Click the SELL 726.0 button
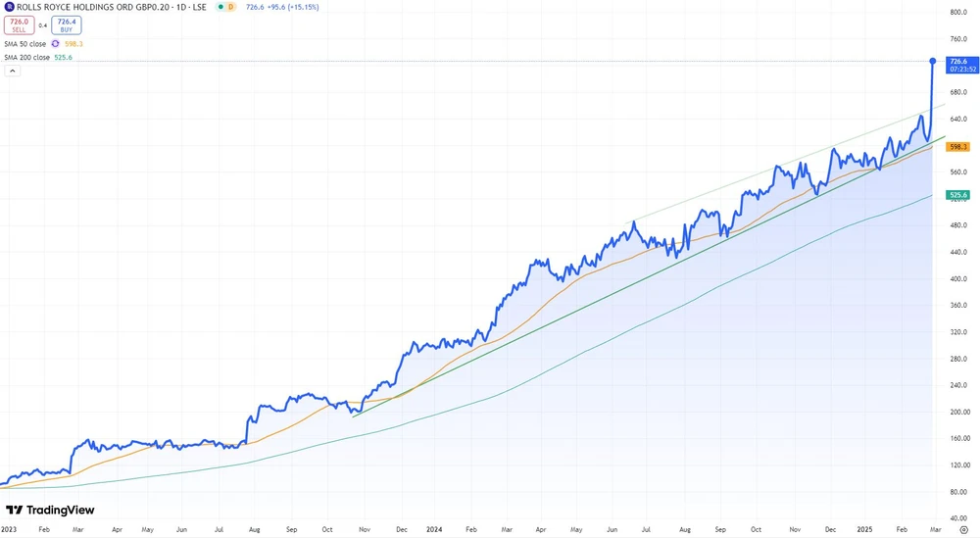Viewport: 980px width, 538px height. pyautogui.click(x=20, y=24)
